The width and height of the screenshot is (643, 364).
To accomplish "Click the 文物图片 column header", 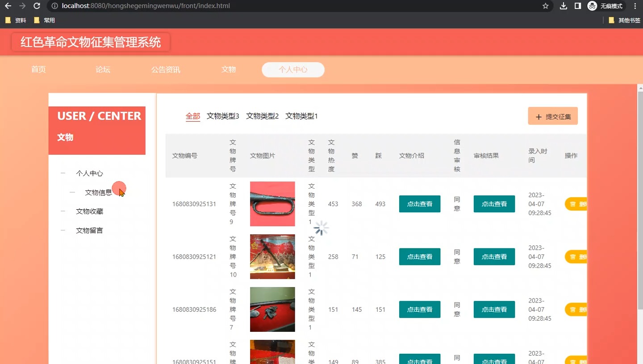I will coord(263,156).
